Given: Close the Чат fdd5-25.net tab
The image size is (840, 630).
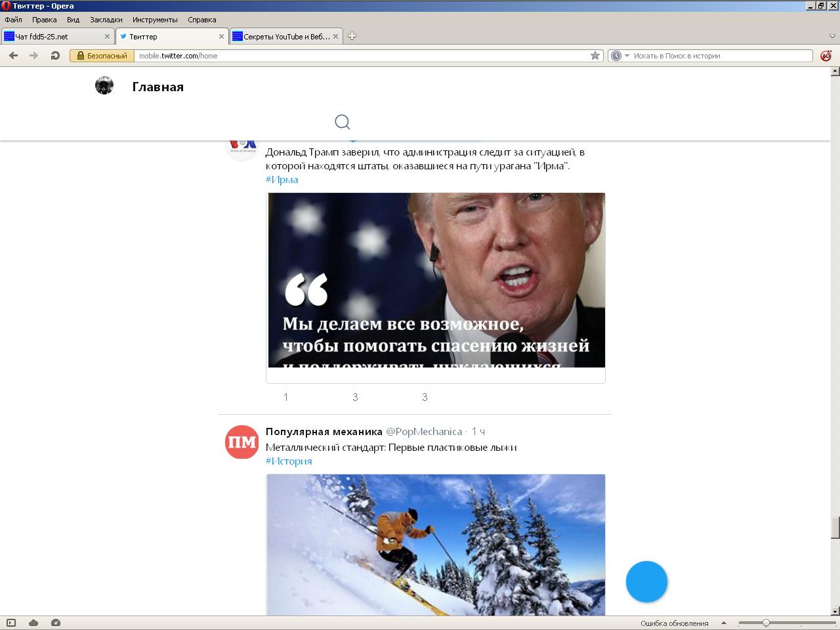Looking at the screenshot, I should click(x=107, y=37).
